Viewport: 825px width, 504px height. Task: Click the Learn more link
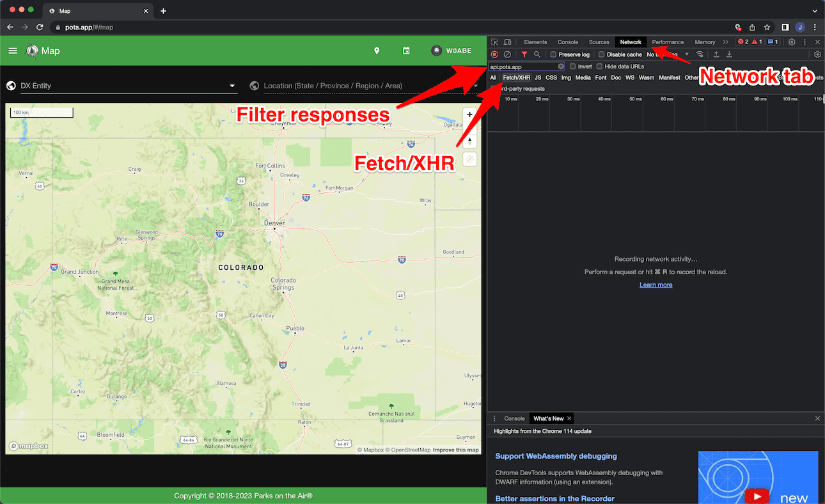tap(656, 285)
